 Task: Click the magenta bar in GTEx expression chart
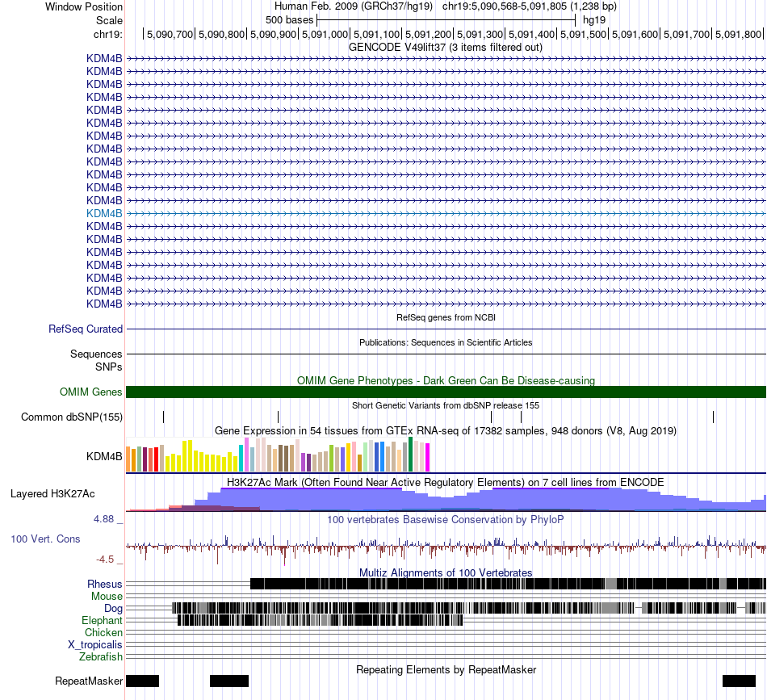pos(427,457)
